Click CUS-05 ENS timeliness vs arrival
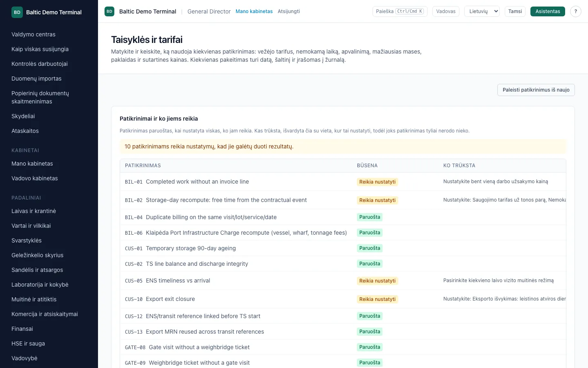This screenshot has width=588, height=368. (x=343, y=280)
